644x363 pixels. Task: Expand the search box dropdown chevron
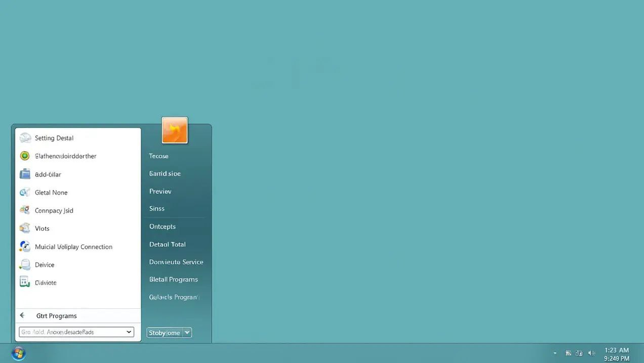129,332
